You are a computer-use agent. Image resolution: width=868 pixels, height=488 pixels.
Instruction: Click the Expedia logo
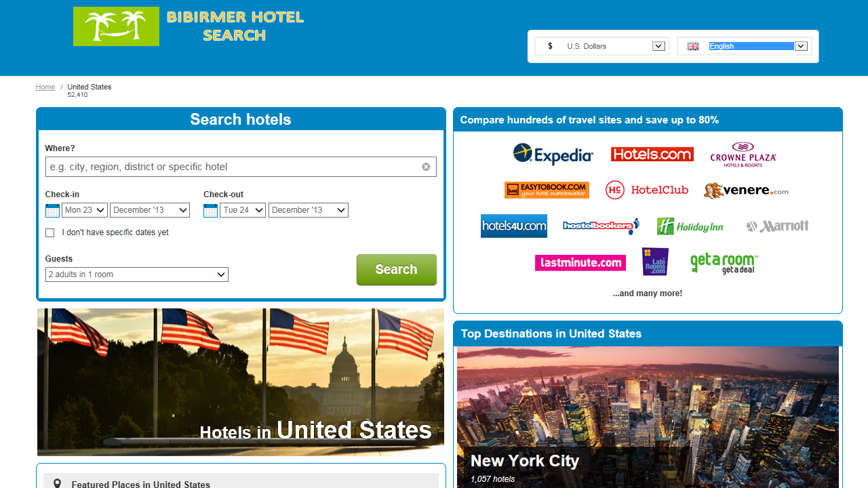click(553, 155)
